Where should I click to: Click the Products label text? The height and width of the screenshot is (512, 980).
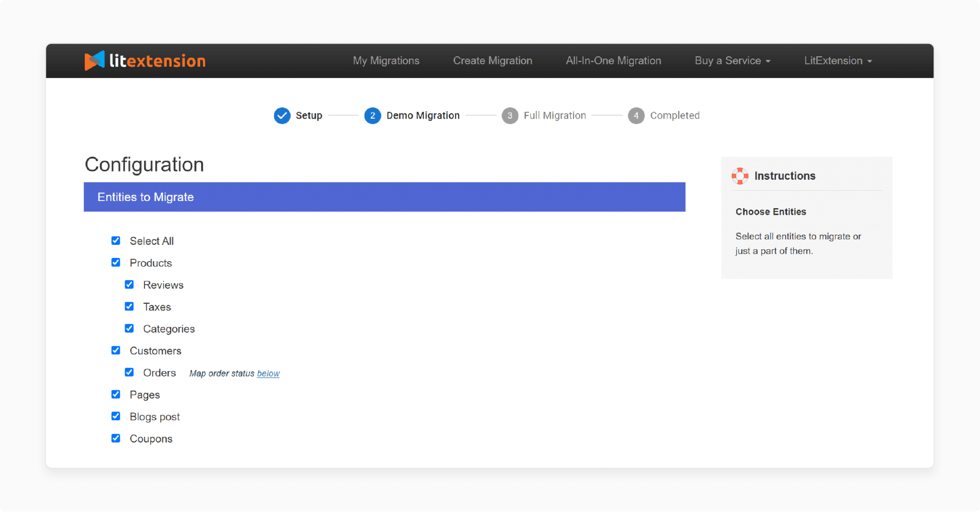[151, 263]
